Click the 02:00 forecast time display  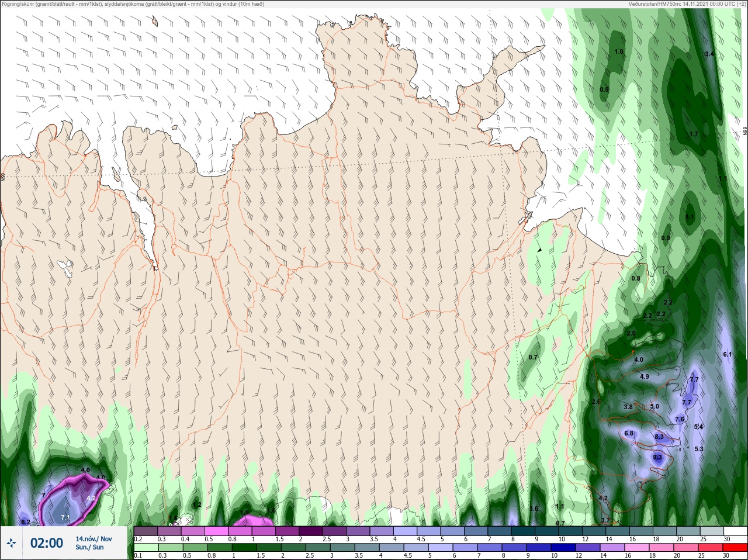coord(47,543)
